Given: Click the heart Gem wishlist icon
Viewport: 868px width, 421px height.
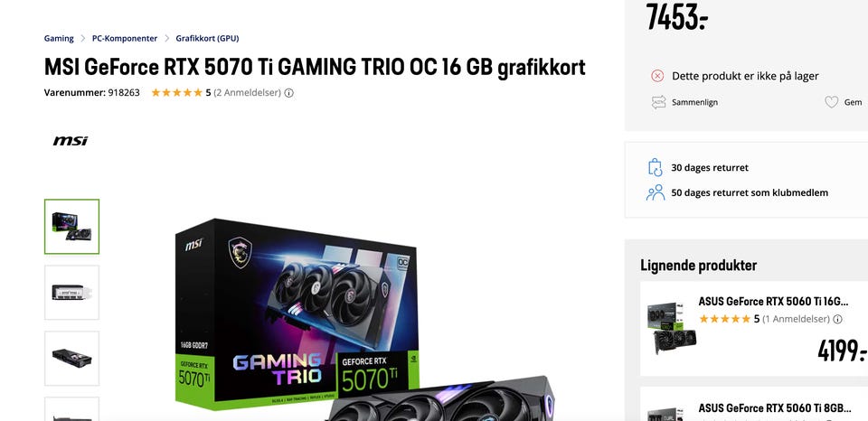Looking at the screenshot, I should tap(832, 102).
